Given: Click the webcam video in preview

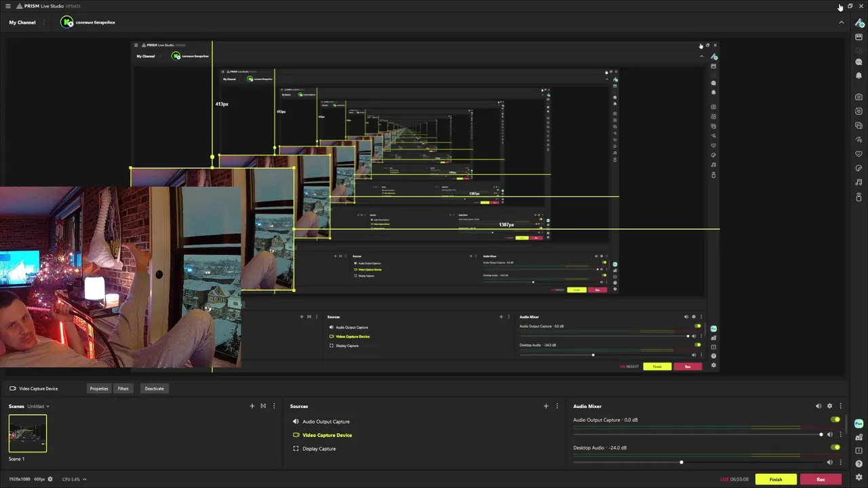Looking at the screenshot, I should [x=120, y=278].
